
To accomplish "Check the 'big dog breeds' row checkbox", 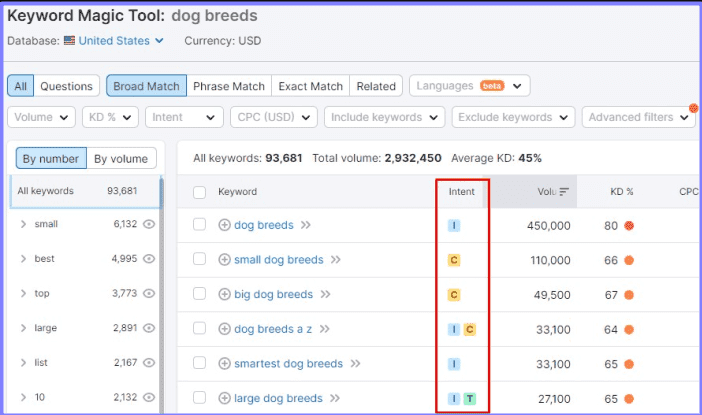I will click(199, 294).
